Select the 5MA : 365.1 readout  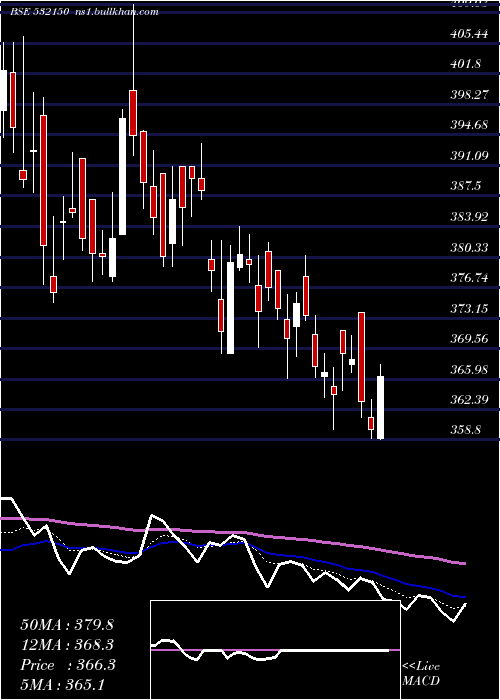click(62, 684)
